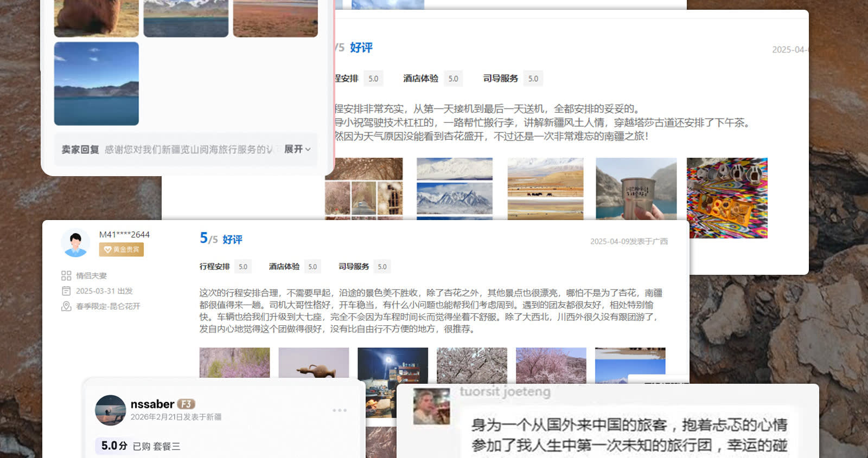
Task: Click the F3 level badge next to nssaber
Action: (x=186, y=404)
